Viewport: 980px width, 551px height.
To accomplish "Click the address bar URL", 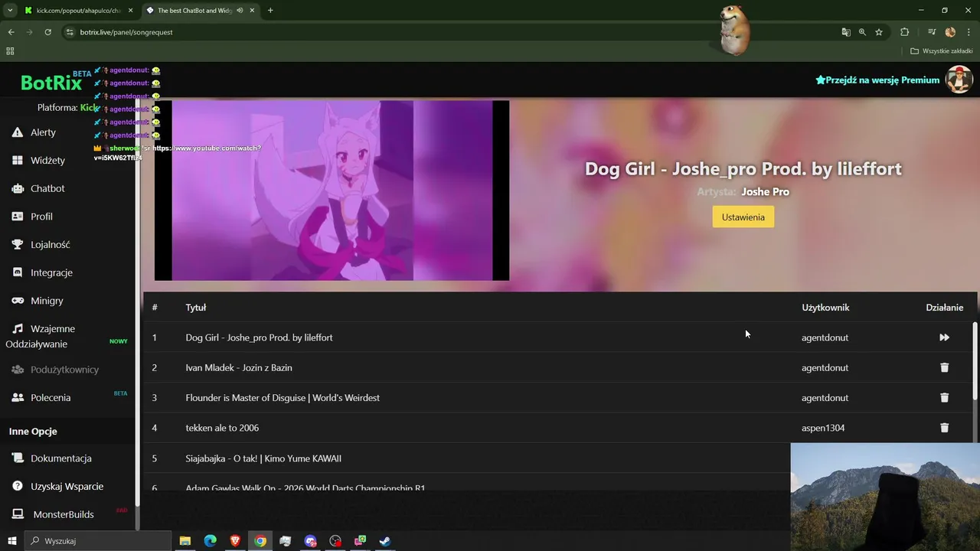I will pyautogui.click(x=126, y=32).
